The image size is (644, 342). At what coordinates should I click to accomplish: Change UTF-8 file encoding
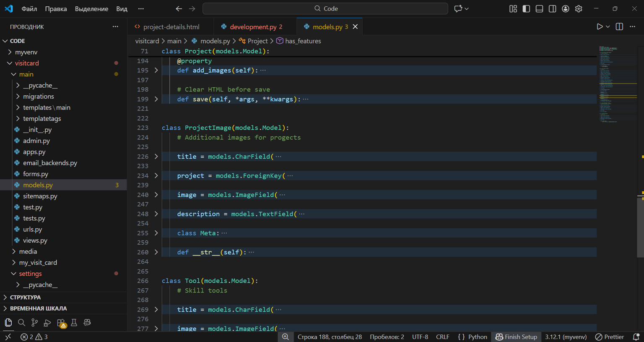click(420, 337)
